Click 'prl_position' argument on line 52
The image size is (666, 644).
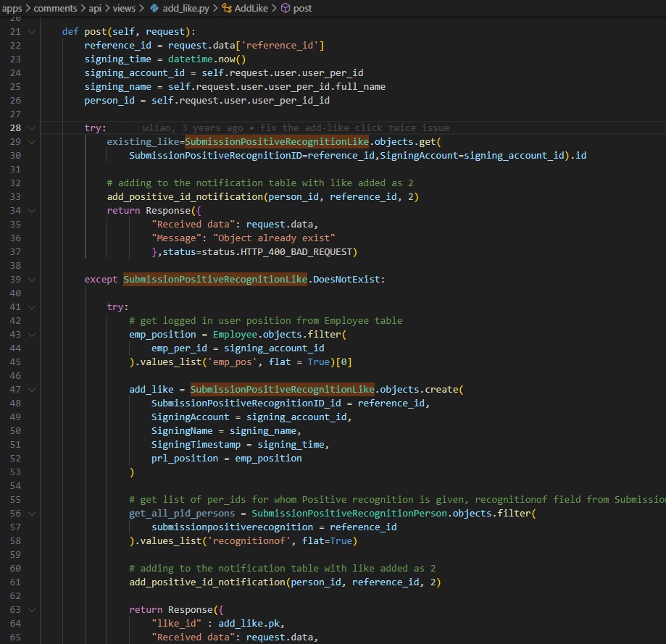click(185, 459)
